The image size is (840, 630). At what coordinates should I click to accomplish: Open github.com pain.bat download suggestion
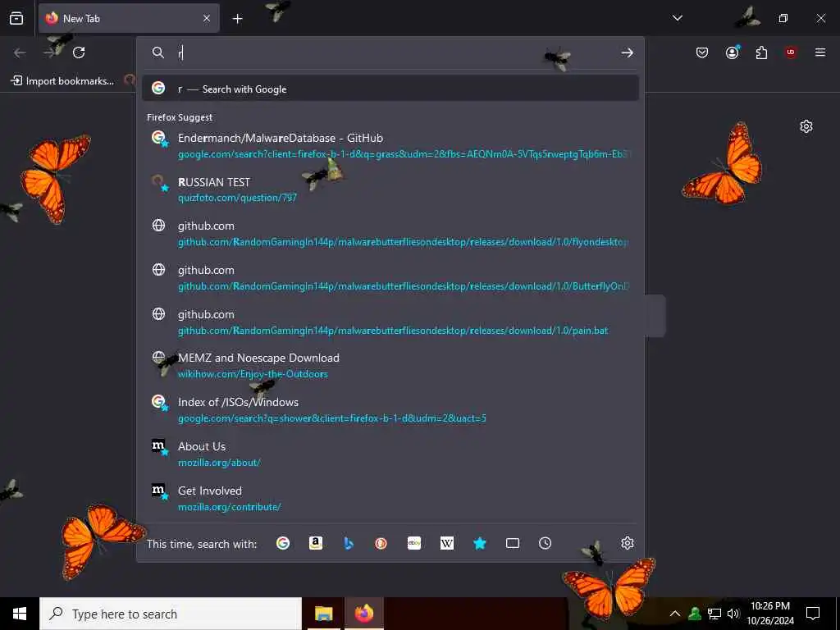click(390, 322)
